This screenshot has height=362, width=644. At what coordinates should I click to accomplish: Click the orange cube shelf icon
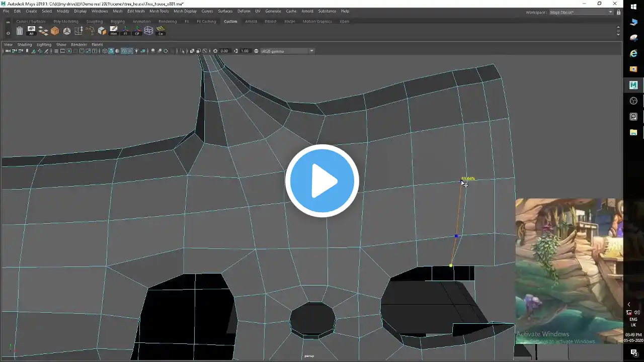click(x=55, y=31)
